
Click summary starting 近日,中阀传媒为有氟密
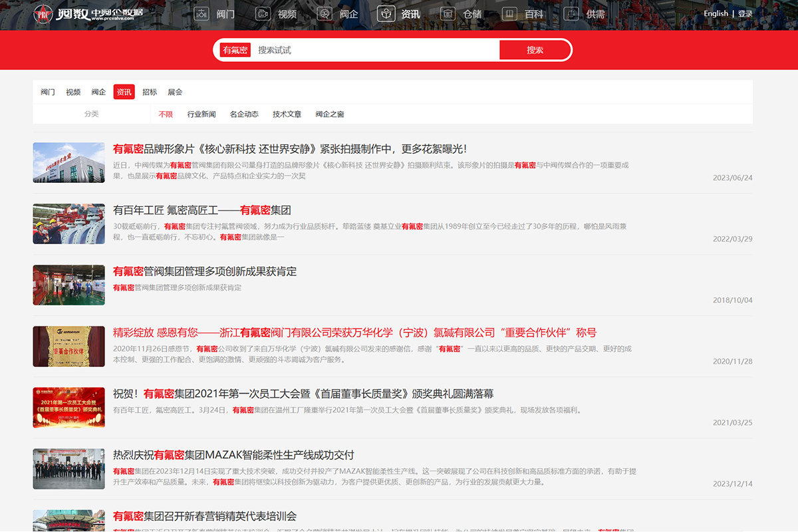(x=372, y=170)
